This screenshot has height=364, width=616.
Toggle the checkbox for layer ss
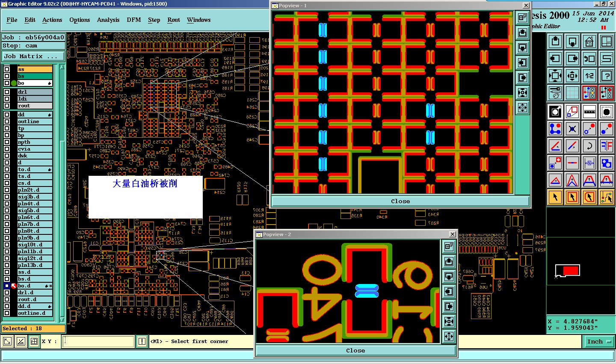7,69
